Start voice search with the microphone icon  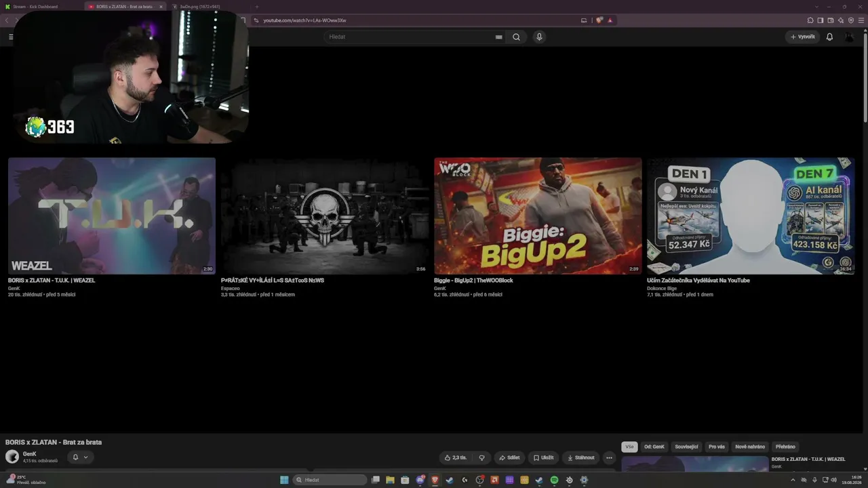(x=539, y=37)
